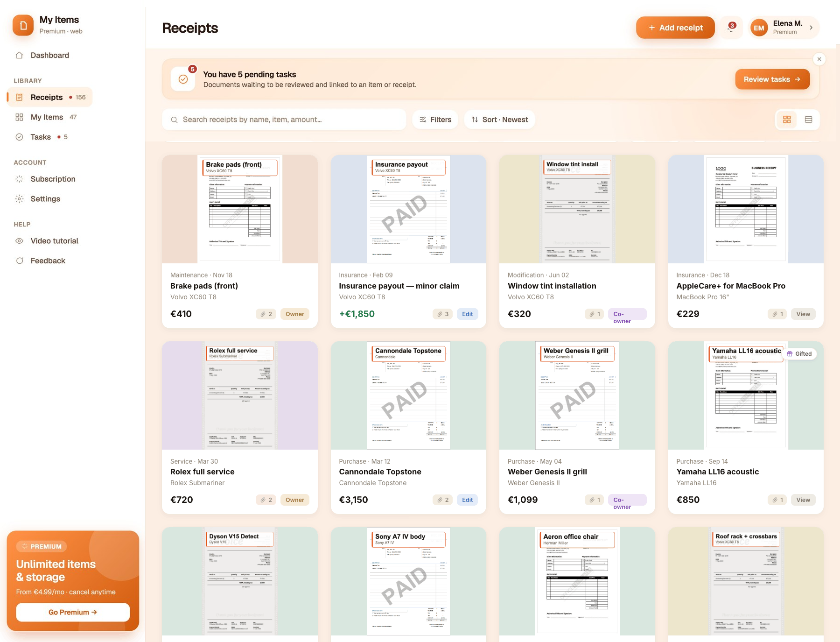Open Sony A7 IV body receipt thumbnail

408,581
